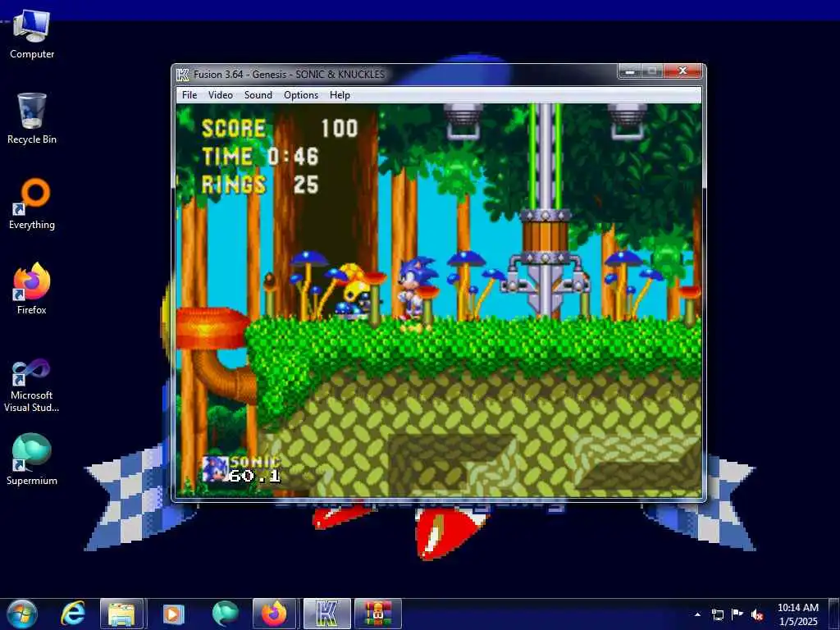Image resolution: width=840 pixels, height=630 pixels.
Task: Launch Internet Explorer from the taskbar
Action: click(x=73, y=614)
